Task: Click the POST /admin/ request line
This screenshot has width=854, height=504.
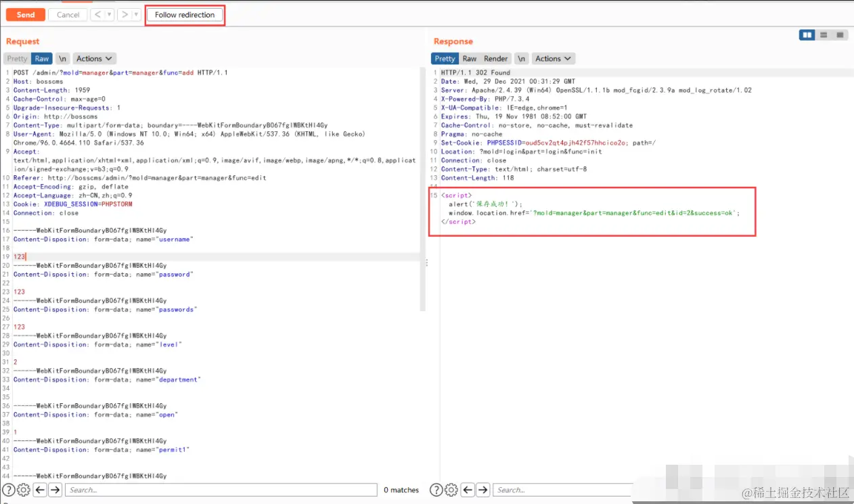Action: tap(120, 72)
